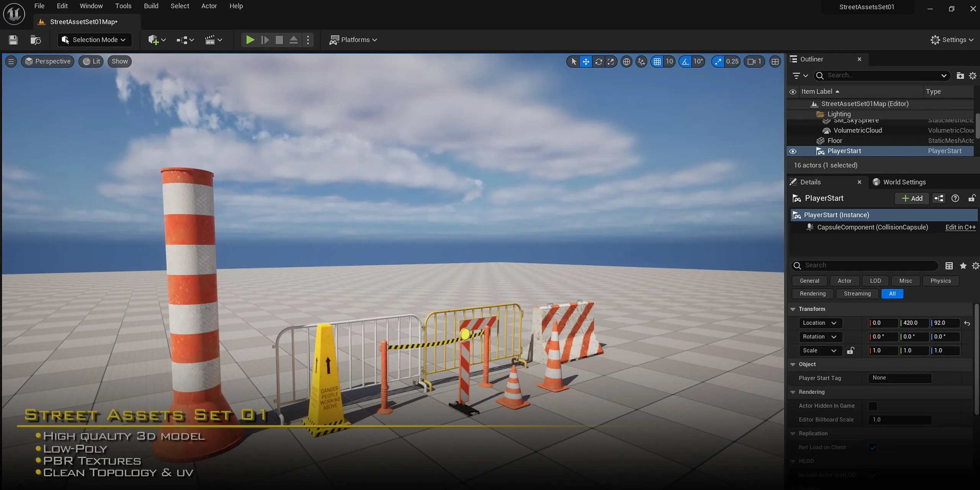Lock the scale ratio padlock

(x=851, y=351)
